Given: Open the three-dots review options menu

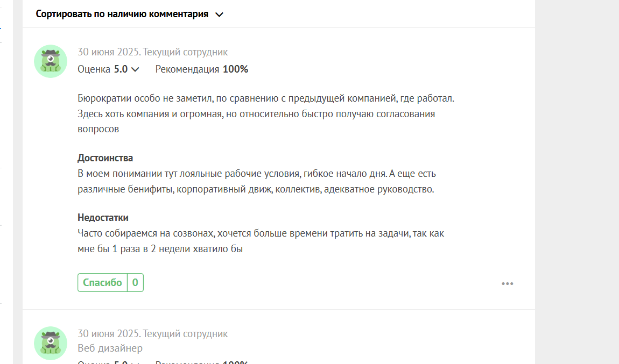Looking at the screenshot, I should tap(507, 283).
